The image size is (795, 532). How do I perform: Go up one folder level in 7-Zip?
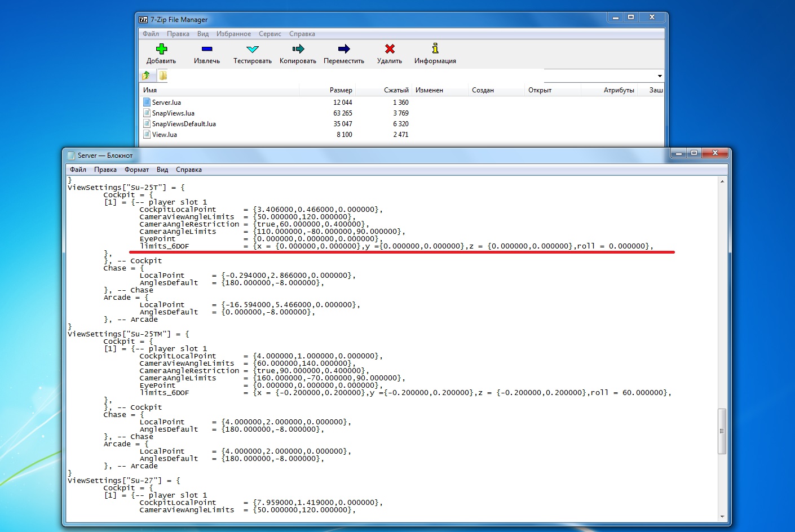[x=147, y=76]
